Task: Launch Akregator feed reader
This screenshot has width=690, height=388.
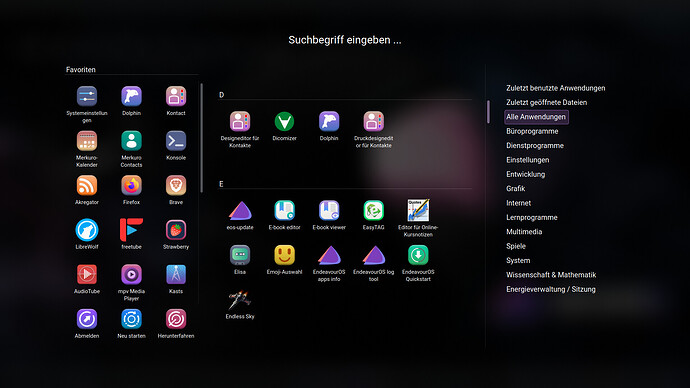Action: (87, 185)
